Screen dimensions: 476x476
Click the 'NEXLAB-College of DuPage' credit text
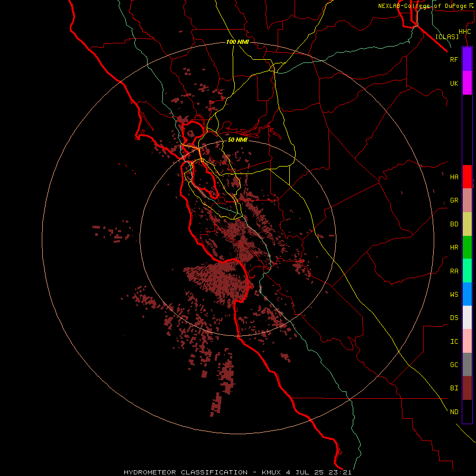(423, 6)
